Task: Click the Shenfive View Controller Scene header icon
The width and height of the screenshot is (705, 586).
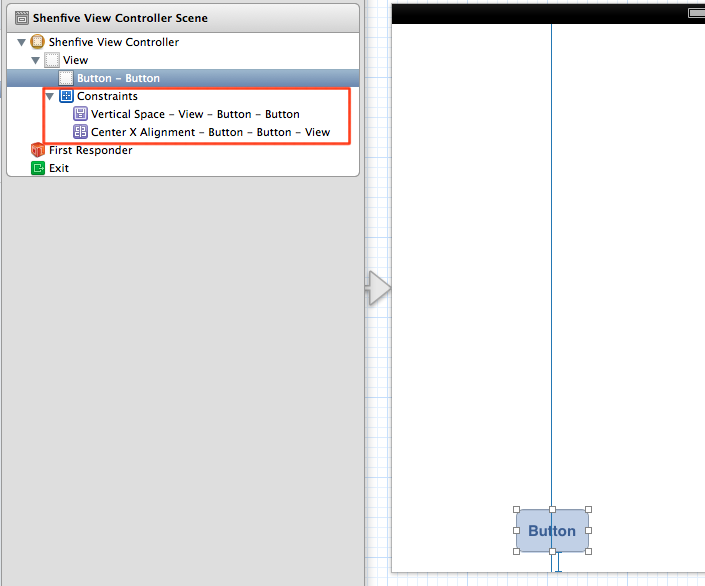Action: coord(22,18)
